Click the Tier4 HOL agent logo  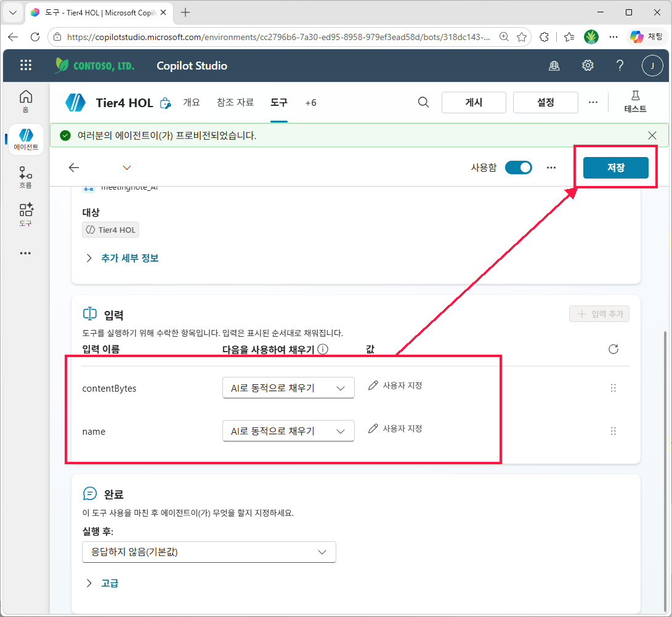coord(75,102)
